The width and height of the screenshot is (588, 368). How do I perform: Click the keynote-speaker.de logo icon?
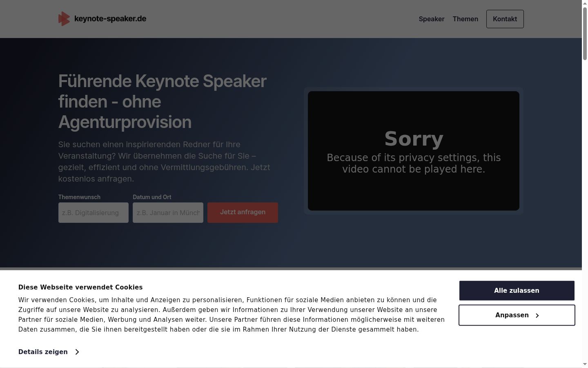64,19
